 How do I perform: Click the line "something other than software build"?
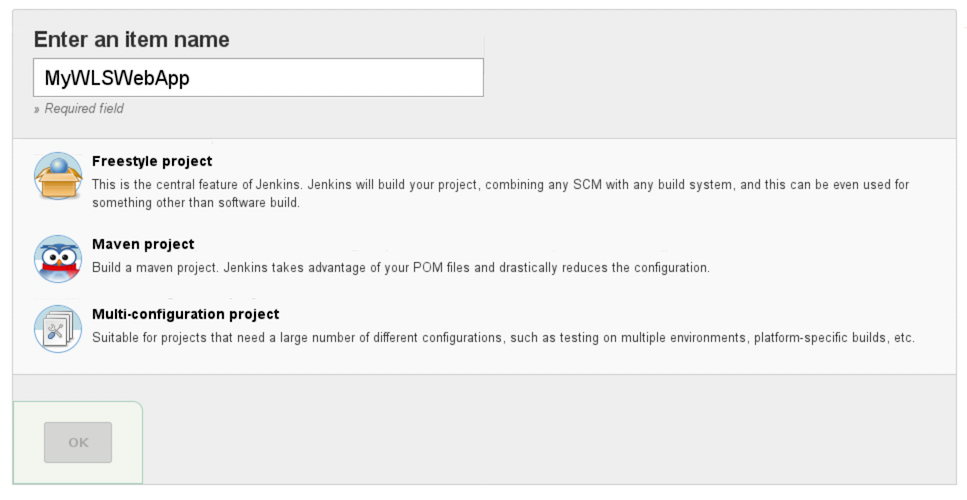click(195, 202)
